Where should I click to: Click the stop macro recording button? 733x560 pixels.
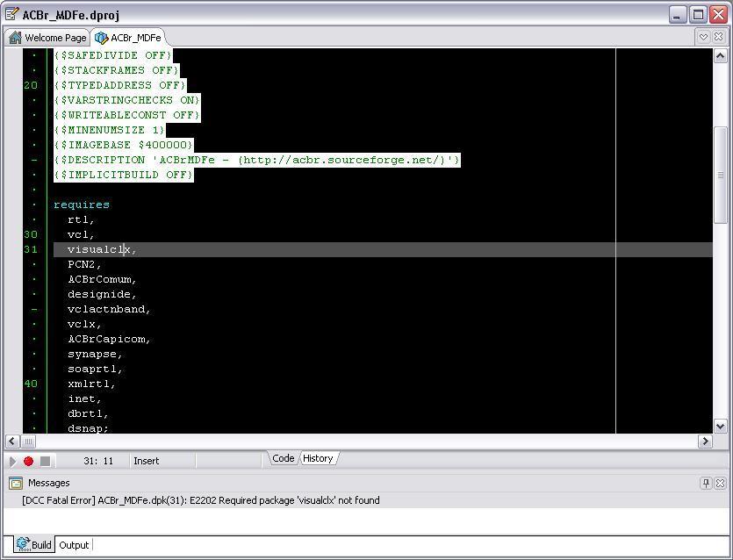[x=46, y=462]
